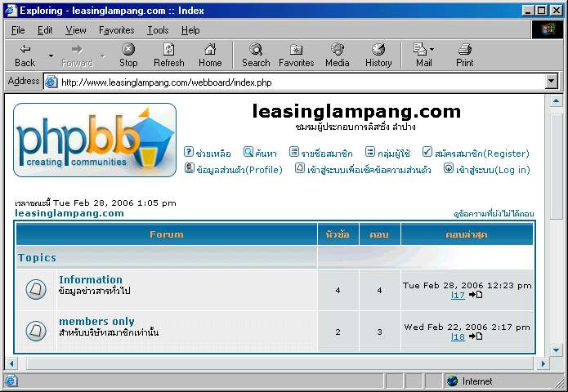Click the Back toolbar arrow icon
Screen dimensions: 568x392
[x=25, y=50]
